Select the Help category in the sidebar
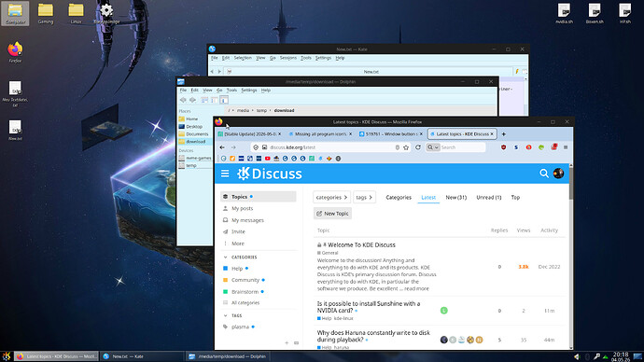Viewport: 644px width, 362px height. point(237,269)
